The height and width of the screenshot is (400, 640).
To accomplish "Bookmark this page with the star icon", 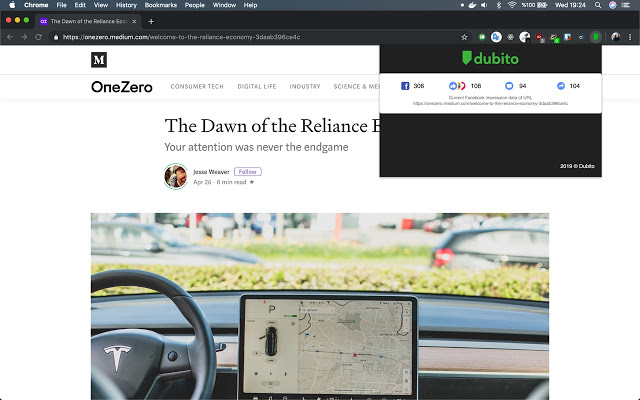I will [x=464, y=37].
